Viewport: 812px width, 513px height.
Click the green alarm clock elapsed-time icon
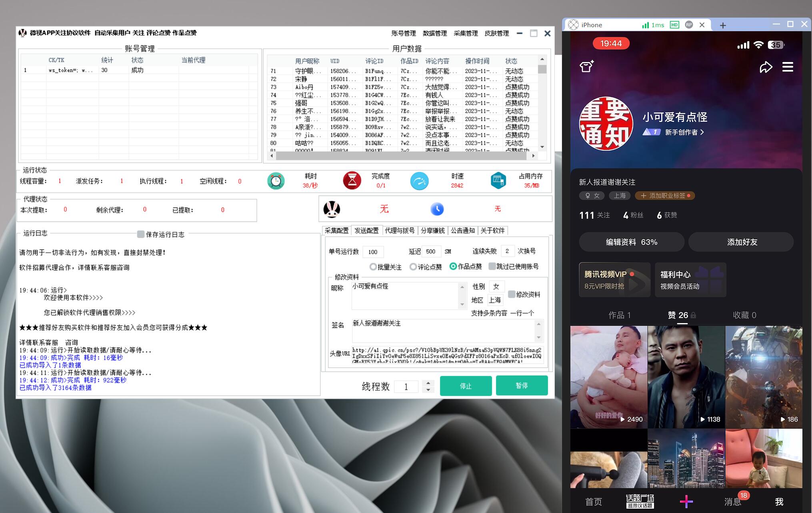276,181
